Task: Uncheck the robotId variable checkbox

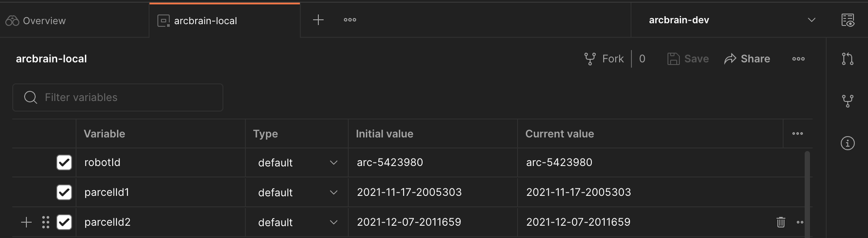Action: (64, 162)
